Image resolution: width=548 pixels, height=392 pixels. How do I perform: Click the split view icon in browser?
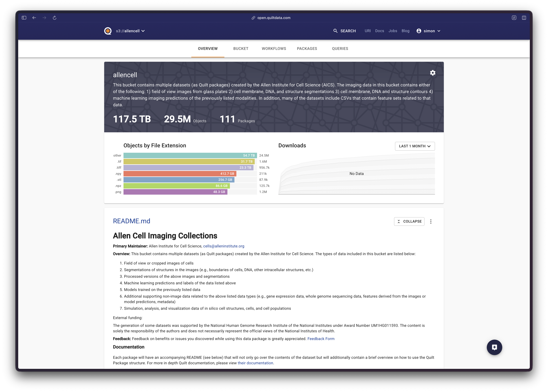(524, 18)
